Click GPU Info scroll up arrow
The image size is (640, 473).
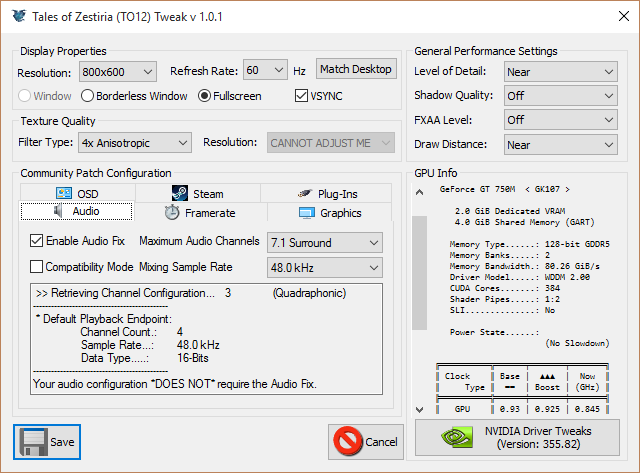point(419,192)
